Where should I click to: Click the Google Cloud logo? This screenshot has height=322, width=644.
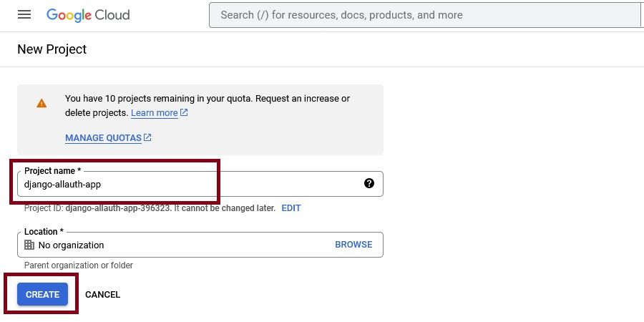click(x=88, y=14)
